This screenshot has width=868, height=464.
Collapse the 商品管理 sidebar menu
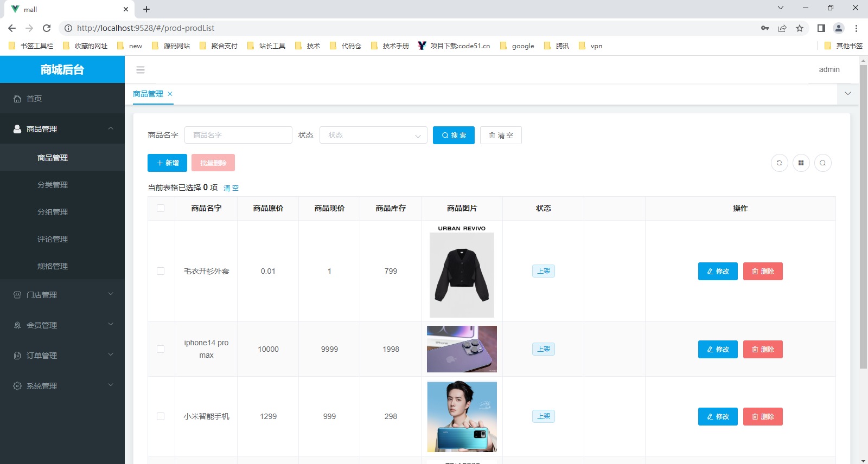tap(111, 129)
